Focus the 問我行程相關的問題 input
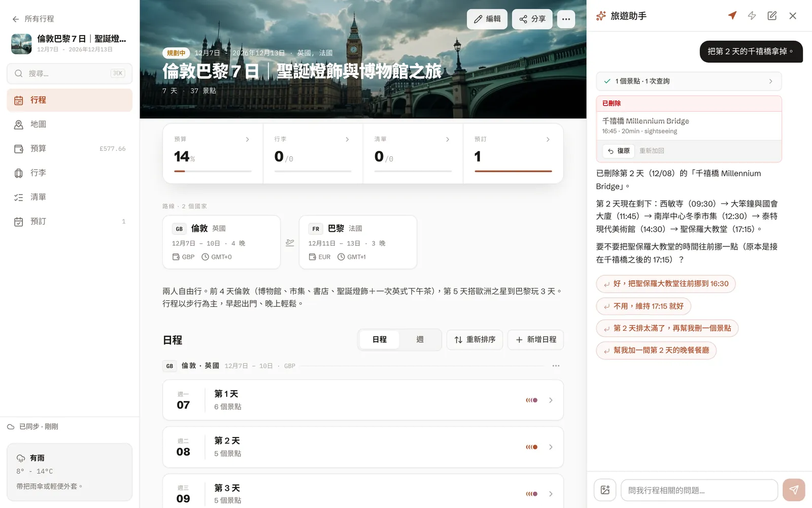Viewport: 812px width, 508px height. coord(699,490)
